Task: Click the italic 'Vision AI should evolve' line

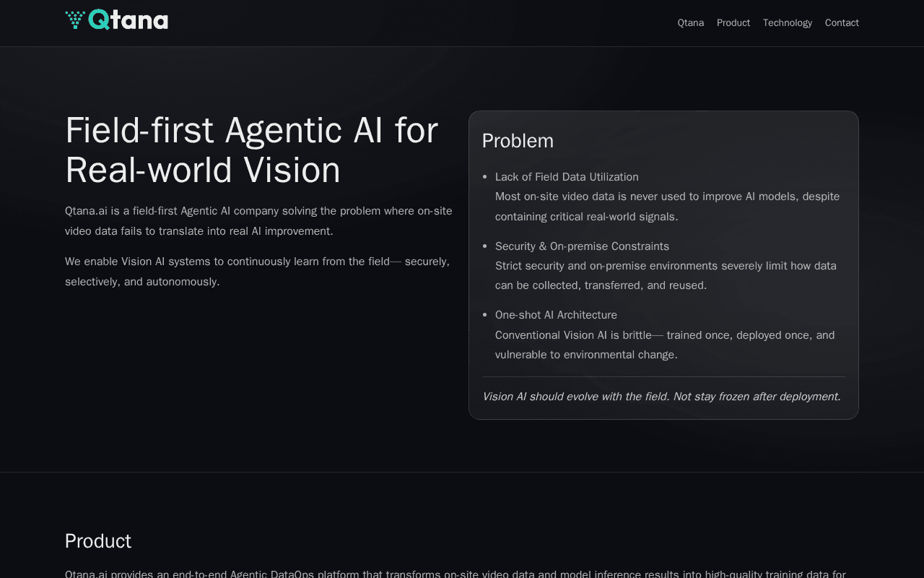Action: tap(661, 397)
